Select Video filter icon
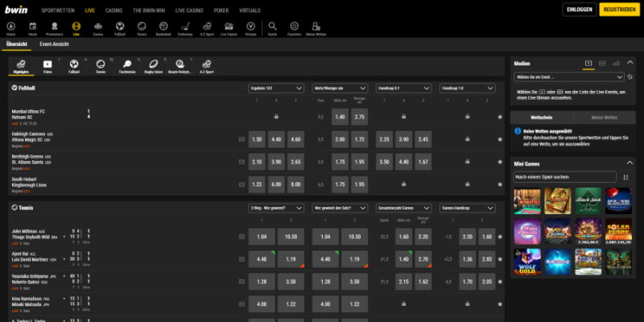 coord(47,67)
